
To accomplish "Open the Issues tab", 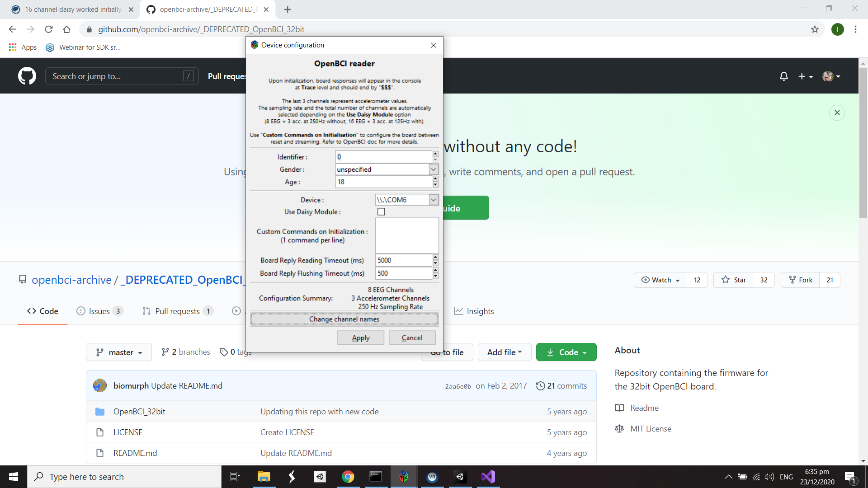I will coord(99,311).
